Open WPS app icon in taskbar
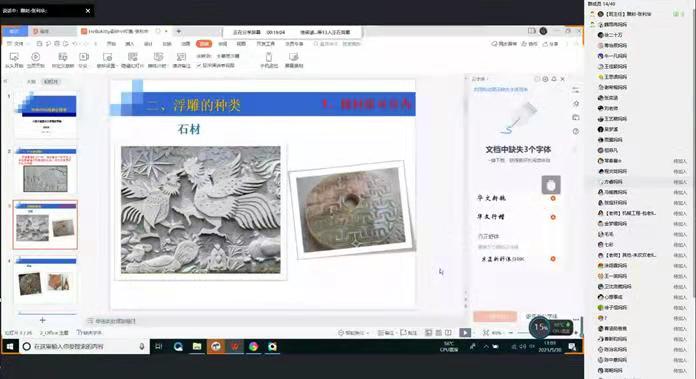 tap(235, 347)
